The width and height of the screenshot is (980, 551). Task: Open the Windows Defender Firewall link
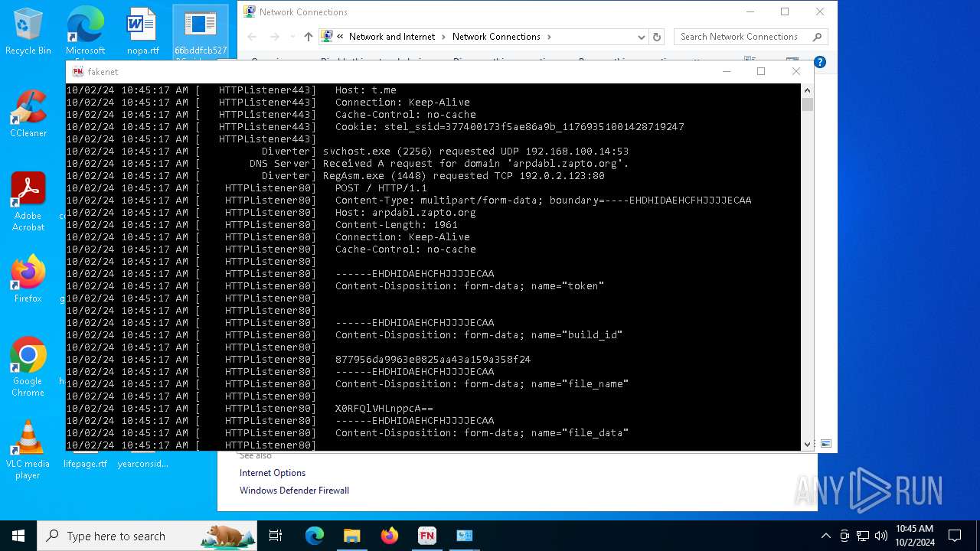294,491
